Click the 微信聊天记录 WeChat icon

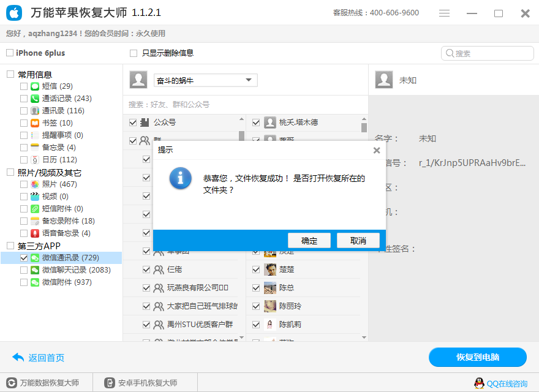tap(35, 270)
